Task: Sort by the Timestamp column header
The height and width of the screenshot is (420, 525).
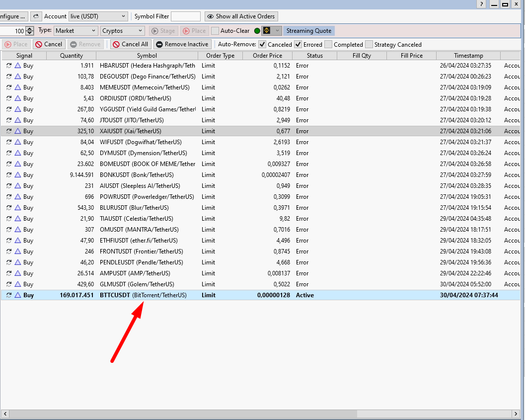Action: [x=468, y=56]
